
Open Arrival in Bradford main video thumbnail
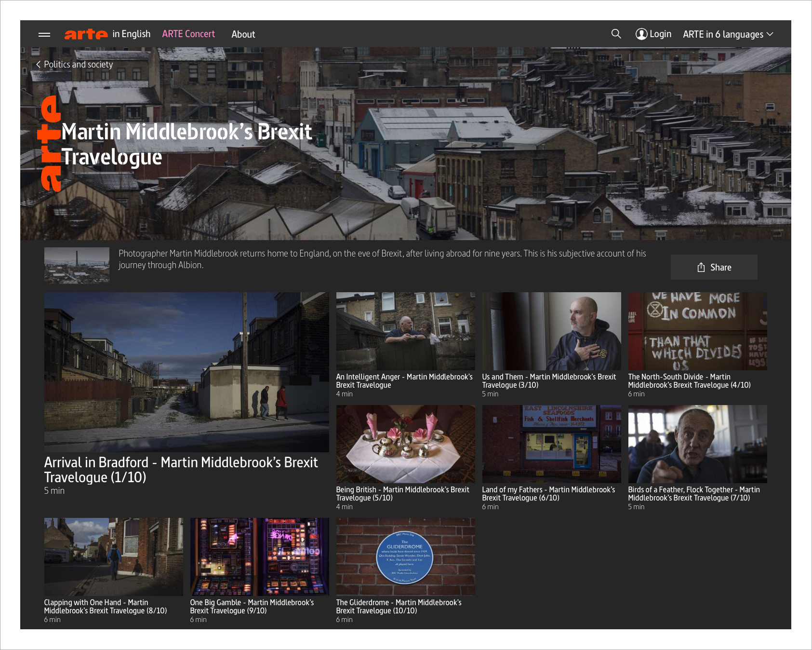click(186, 372)
